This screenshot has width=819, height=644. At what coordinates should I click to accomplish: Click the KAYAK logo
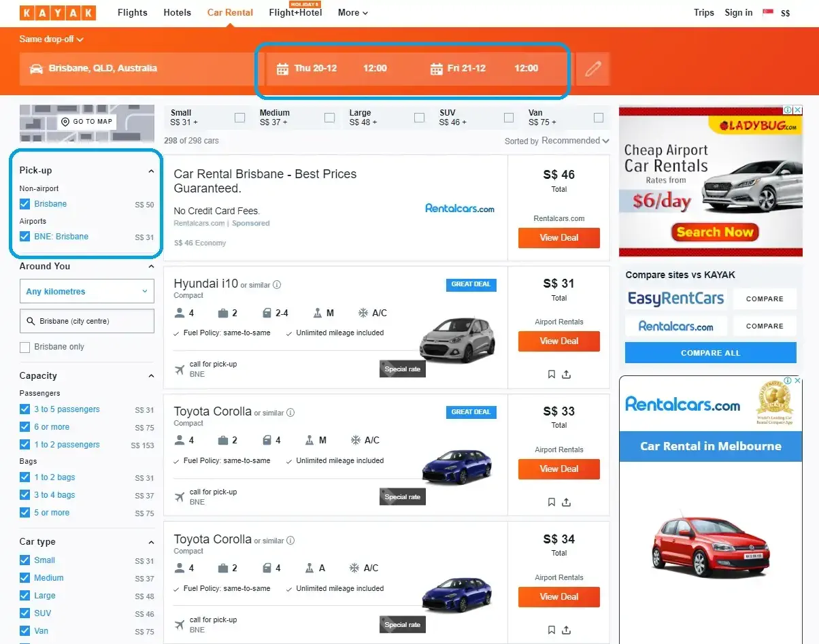tap(58, 13)
